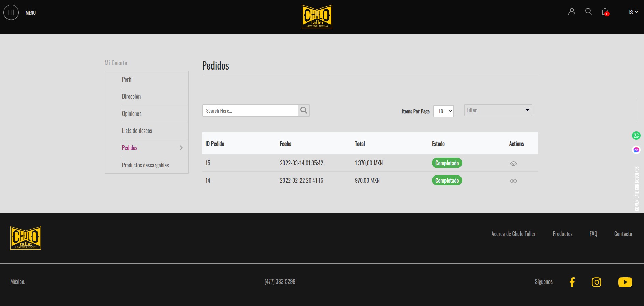Screen dimensions: 644x306
Task: Go to Perfil in account sidebar
Action: [127, 80]
